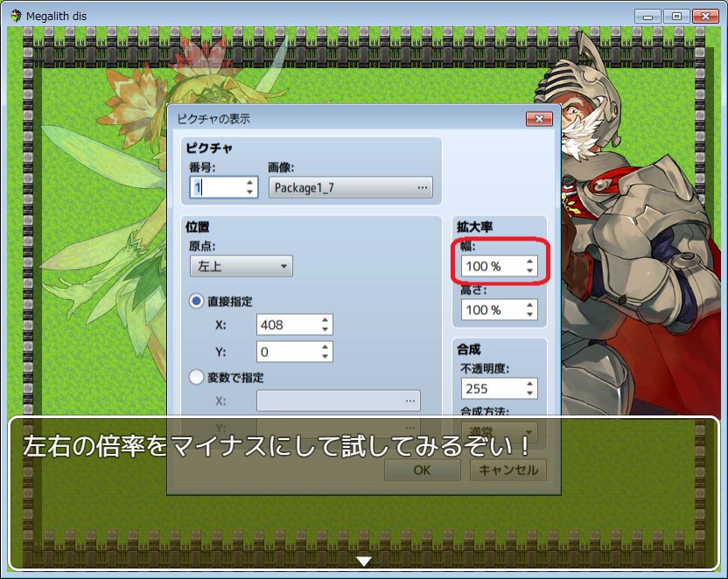Confirm the dialog with OK button
The image size is (728, 579).
pos(423,470)
